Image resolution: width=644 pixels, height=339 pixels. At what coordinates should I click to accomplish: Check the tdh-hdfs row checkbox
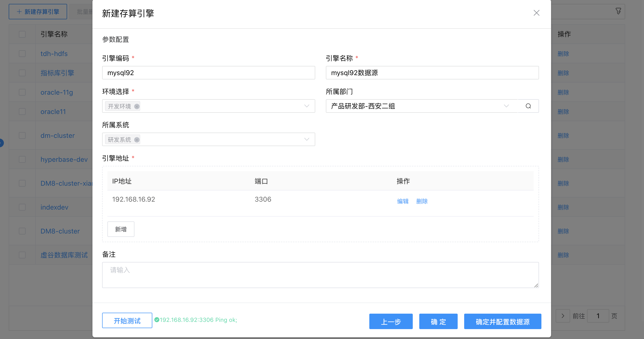[22, 53]
